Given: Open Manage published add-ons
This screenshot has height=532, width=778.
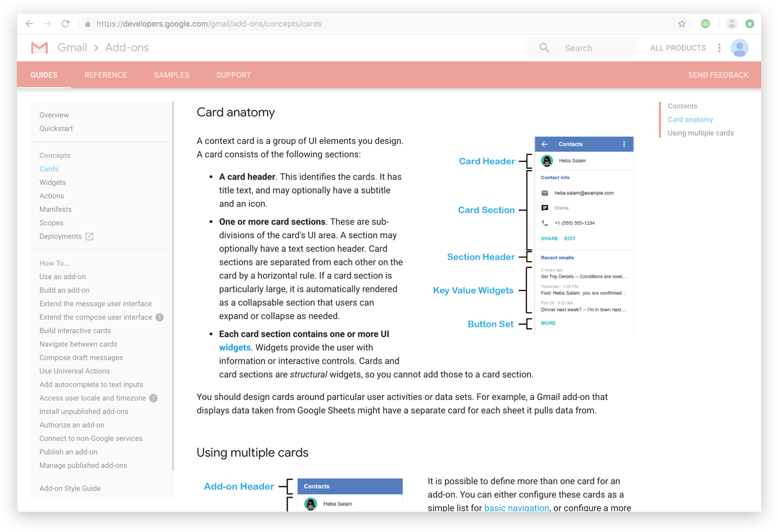Looking at the screenshot, I should click(83, 466).
